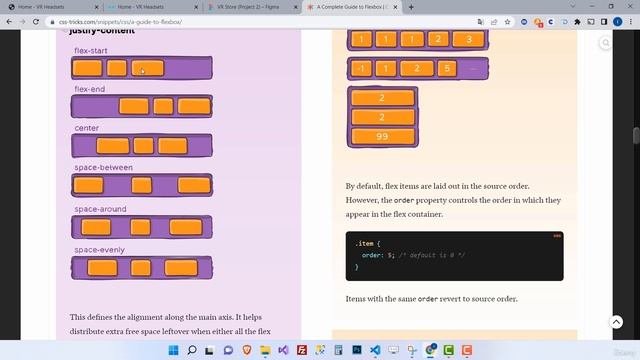This screenshot has width=640, height=360.
Task: Click the code block with order: 5
Action: click(454, 256)
